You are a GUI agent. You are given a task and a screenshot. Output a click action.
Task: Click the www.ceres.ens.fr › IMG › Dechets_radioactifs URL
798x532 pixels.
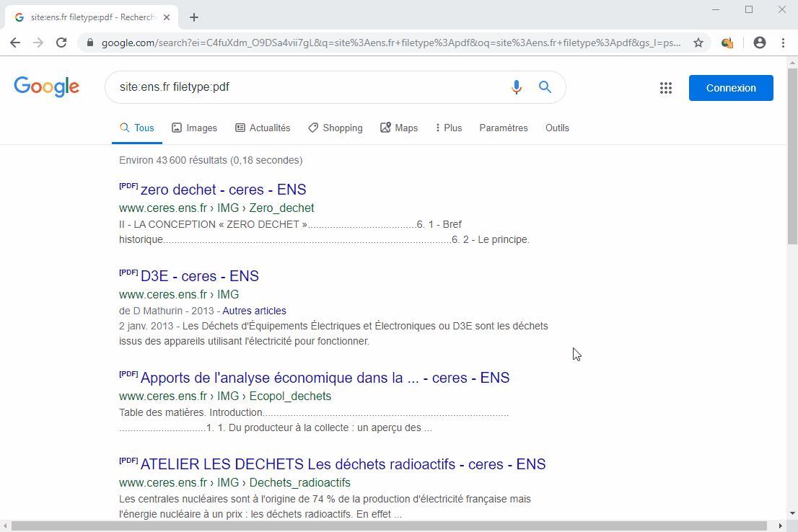(234, 483)
